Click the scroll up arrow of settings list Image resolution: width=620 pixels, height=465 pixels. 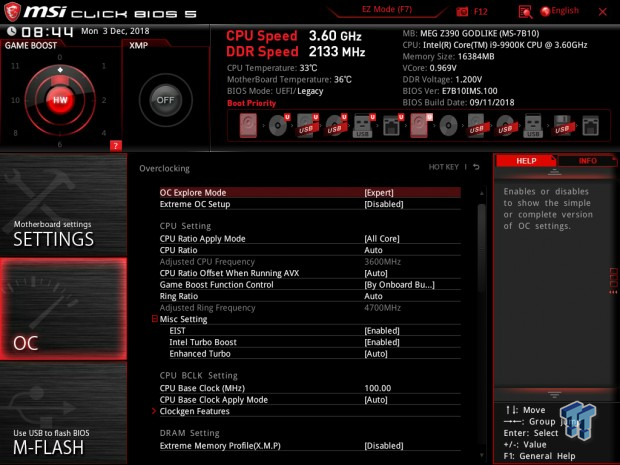(x=482, y=193)
